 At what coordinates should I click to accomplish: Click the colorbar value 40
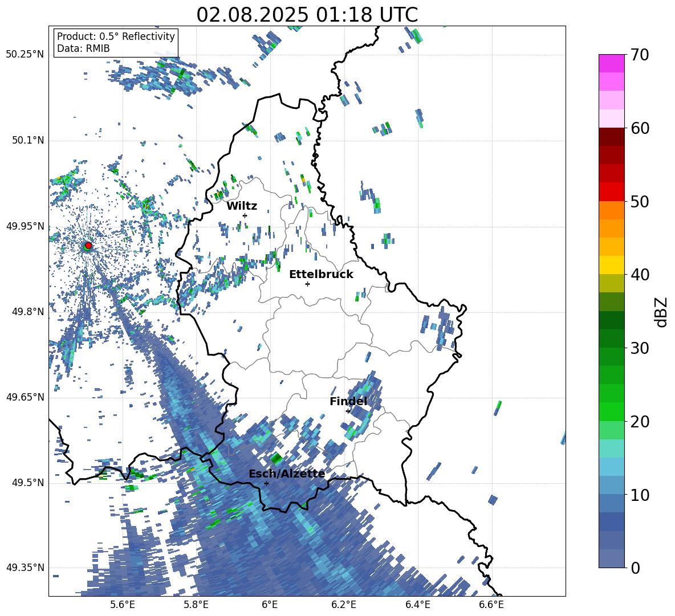[640, 275]
